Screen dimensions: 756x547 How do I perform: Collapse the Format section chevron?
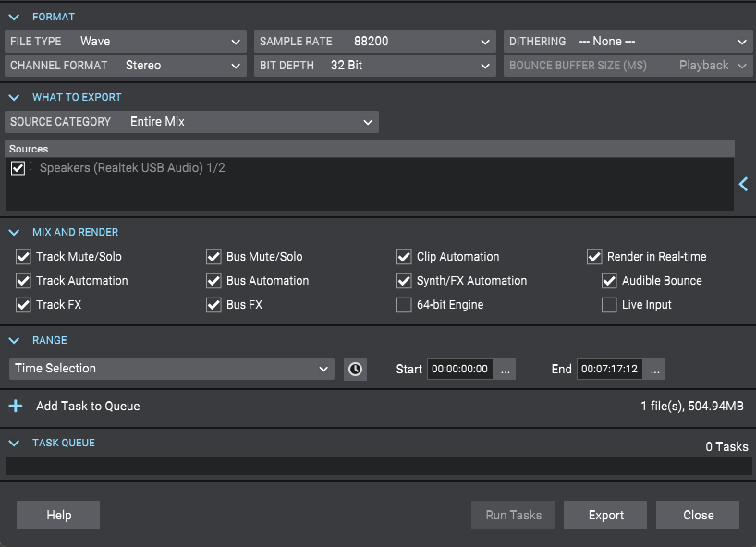(15, 17)
